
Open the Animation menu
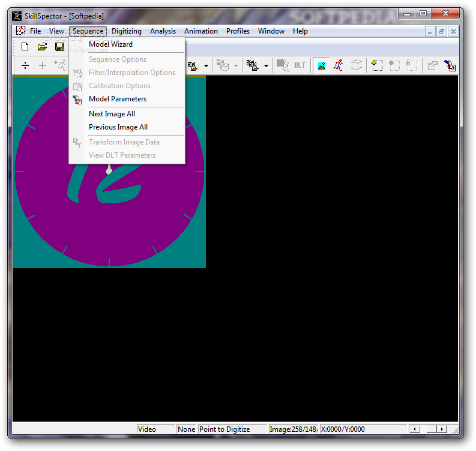pos(201,31)
